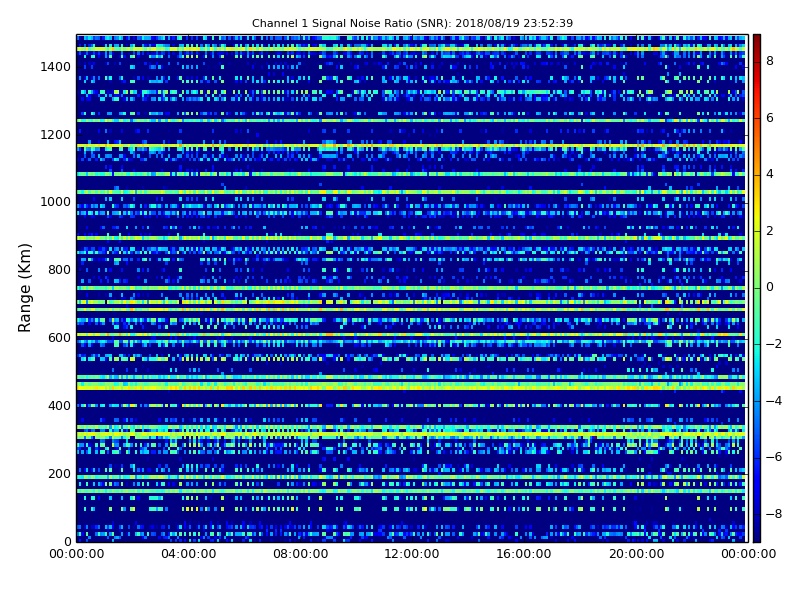This screenshot has width=800, height=600.
Task: Click the 800 range tick label
Action: pyautogui.click(x=59, y=270)
